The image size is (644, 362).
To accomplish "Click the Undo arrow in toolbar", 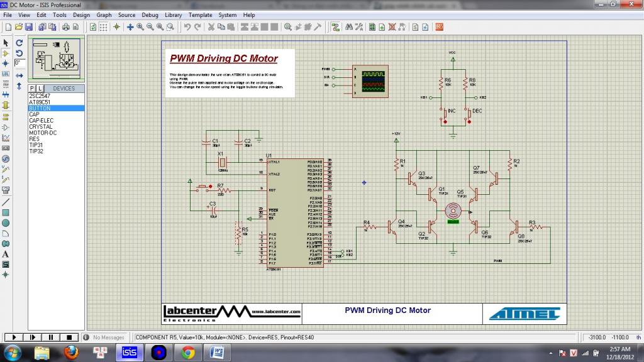I will [x=187, y=27].
